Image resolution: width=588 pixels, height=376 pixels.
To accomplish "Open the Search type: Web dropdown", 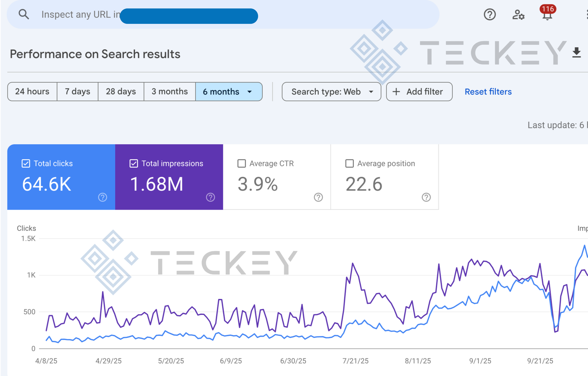I will click(331, 92).
